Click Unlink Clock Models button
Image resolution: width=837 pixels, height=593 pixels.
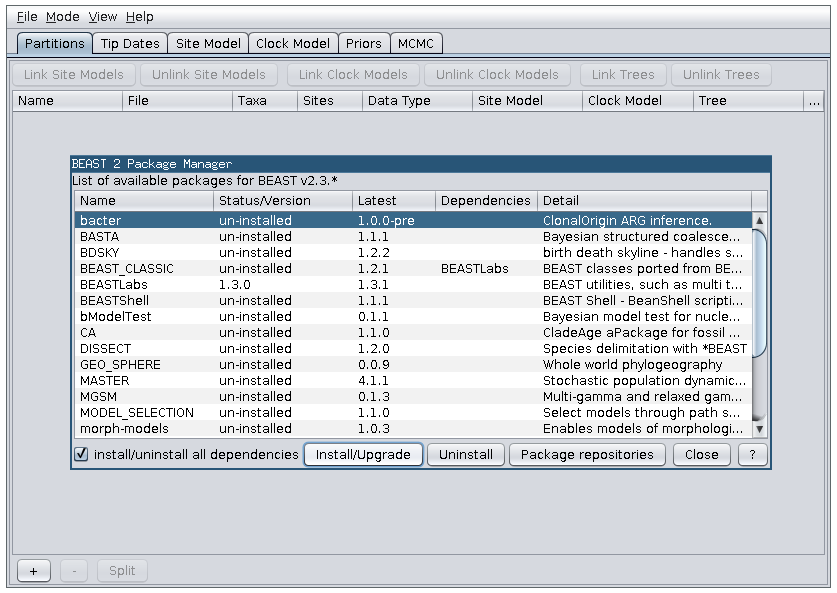tap(497, 75)
